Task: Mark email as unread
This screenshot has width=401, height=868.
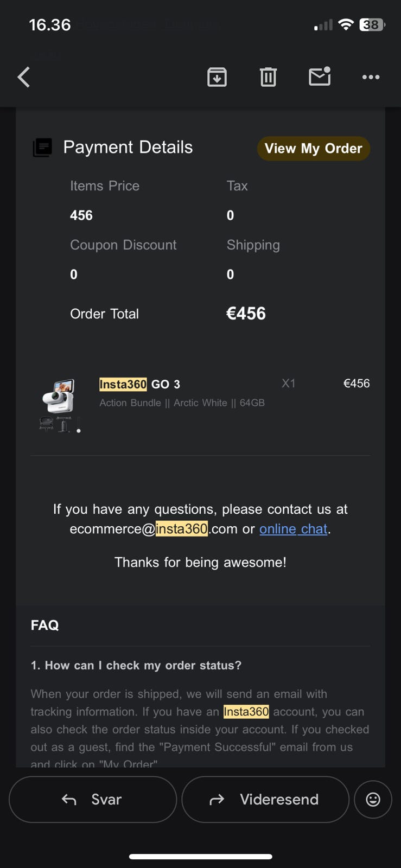Action: pyautogui.click(x=320, y=76)
